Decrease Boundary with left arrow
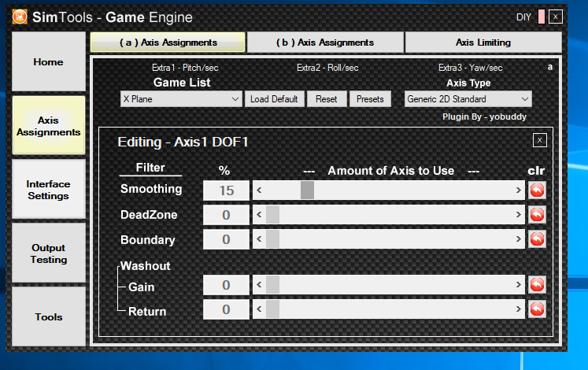 (x=259, y=239)
